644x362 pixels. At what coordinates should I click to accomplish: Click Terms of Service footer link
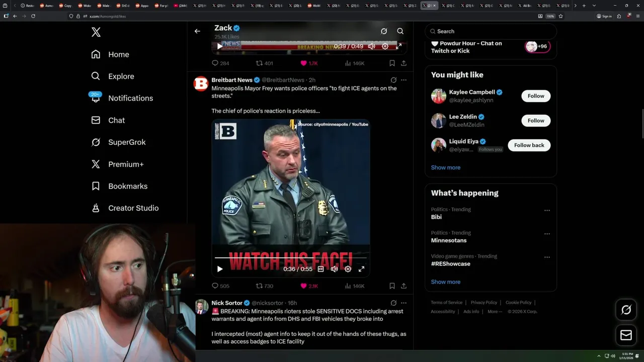point(446,303)
